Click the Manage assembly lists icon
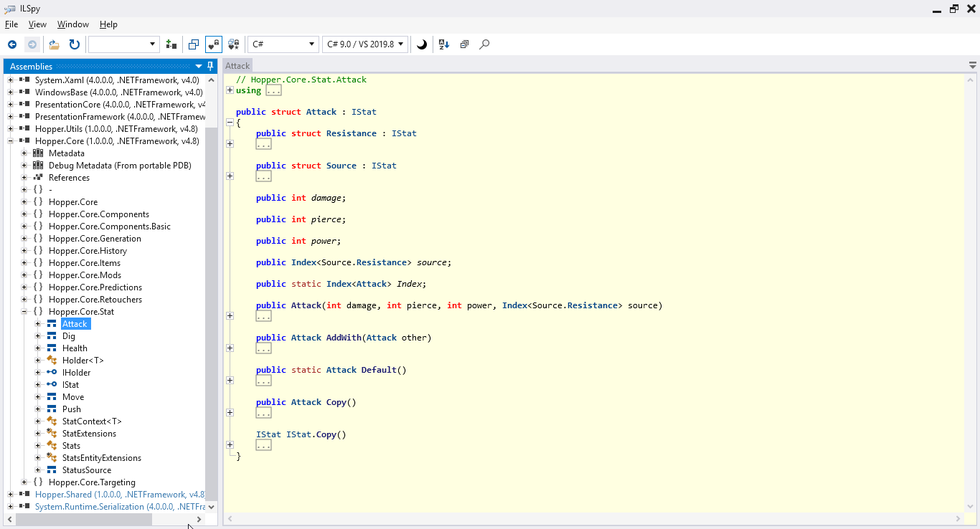Image resolution: width=980 pixels, height=529 pixels. (x=171, y=44)
